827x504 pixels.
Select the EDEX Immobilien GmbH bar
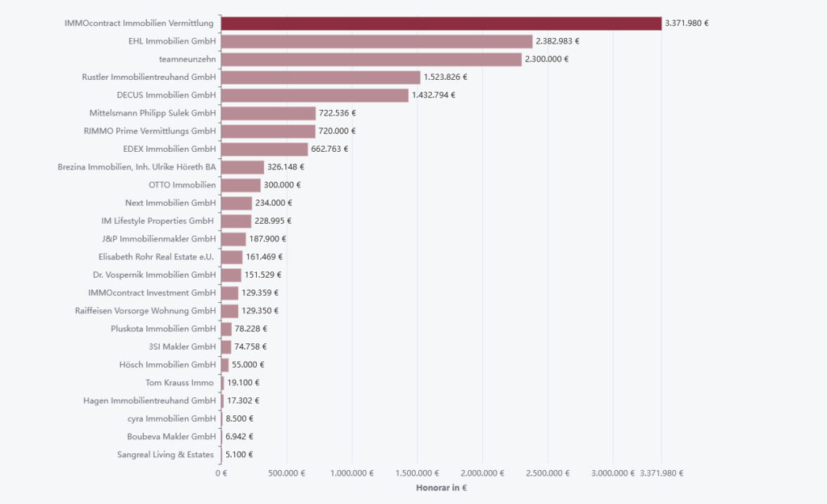pos(264,149)
